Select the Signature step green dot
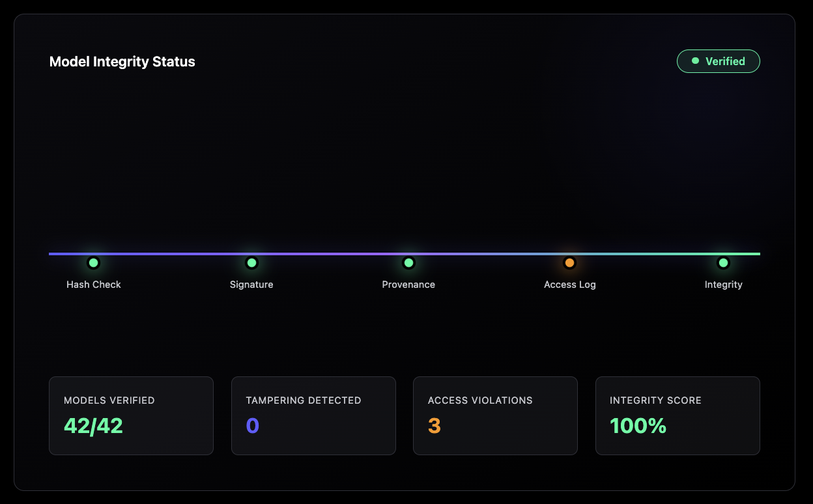This screenshot has width=813, height=504. click(251, 263)
